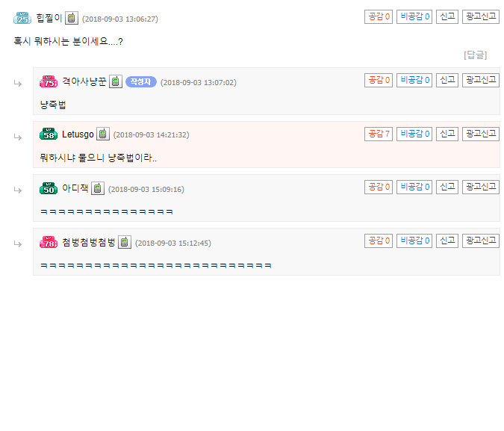504x431 pixels.
Task: Click the level 75 badge of 격아사냥꾼
Action: tap(49, 81)
